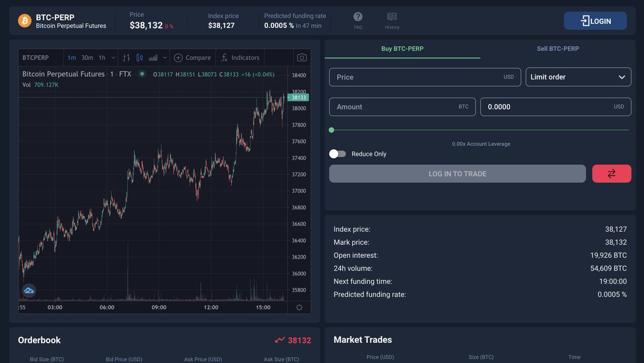Expand the time interval dropdown arrow
This screenshot has height=363, width=644.
[113, 57]
